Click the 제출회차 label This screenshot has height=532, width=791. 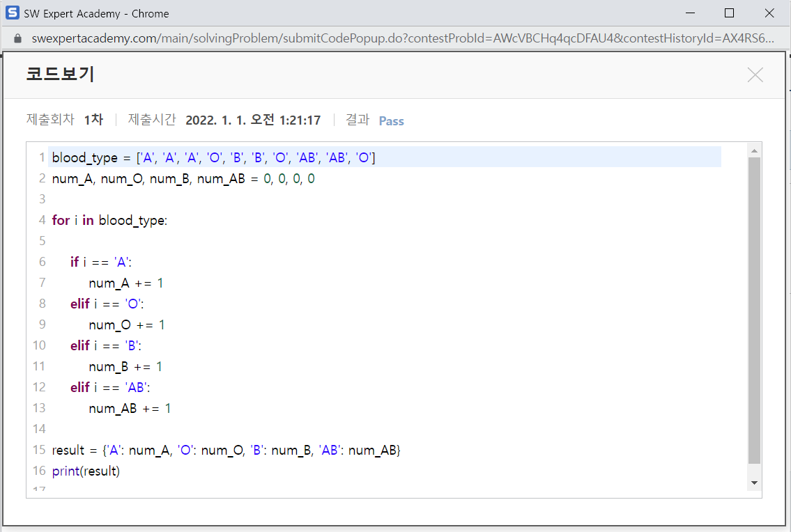coord(50,120)
